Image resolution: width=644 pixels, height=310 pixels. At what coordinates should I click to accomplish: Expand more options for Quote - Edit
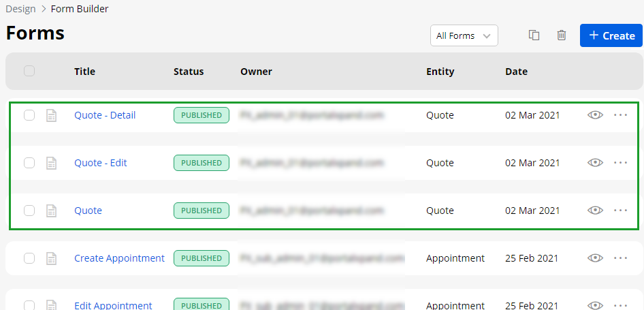click(x=620, y=163)
